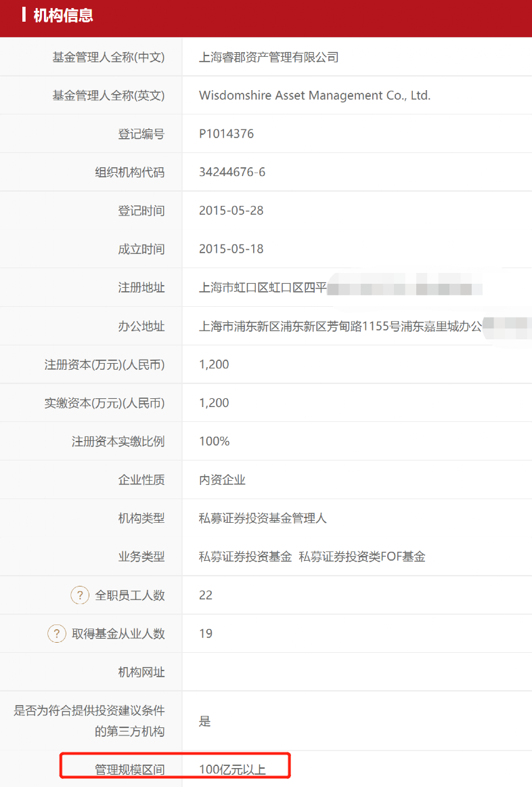The width and height of the screenshot is (532, 787).
Task: Click the 机构信息 section header
Action: pos(63,16)
